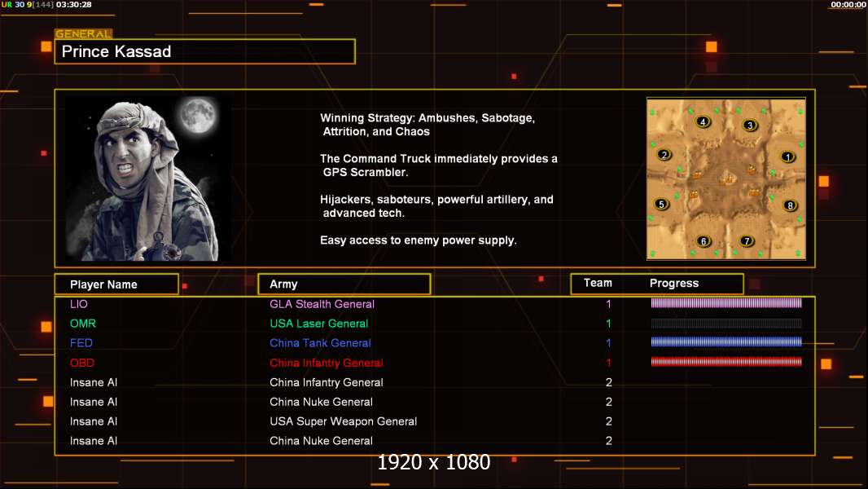Click start position 3 on the minimap
The image size is (868, 489).
point(750,126)
